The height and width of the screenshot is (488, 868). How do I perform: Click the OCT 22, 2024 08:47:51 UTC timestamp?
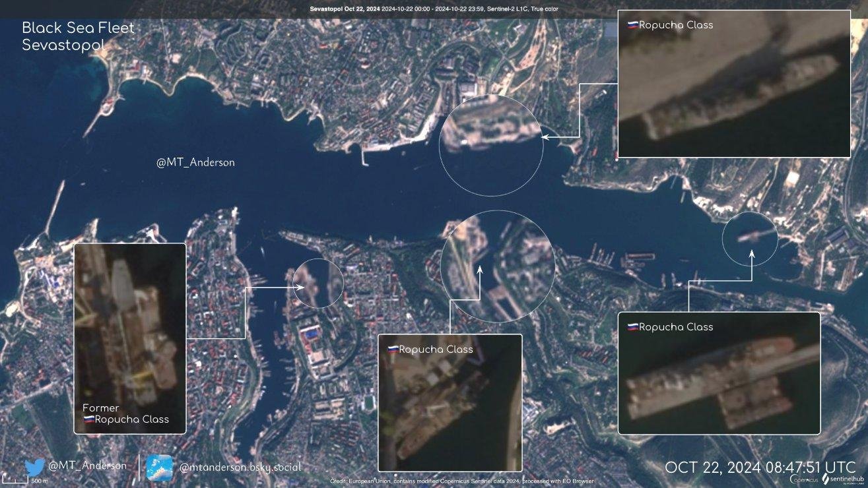[760, 467]
